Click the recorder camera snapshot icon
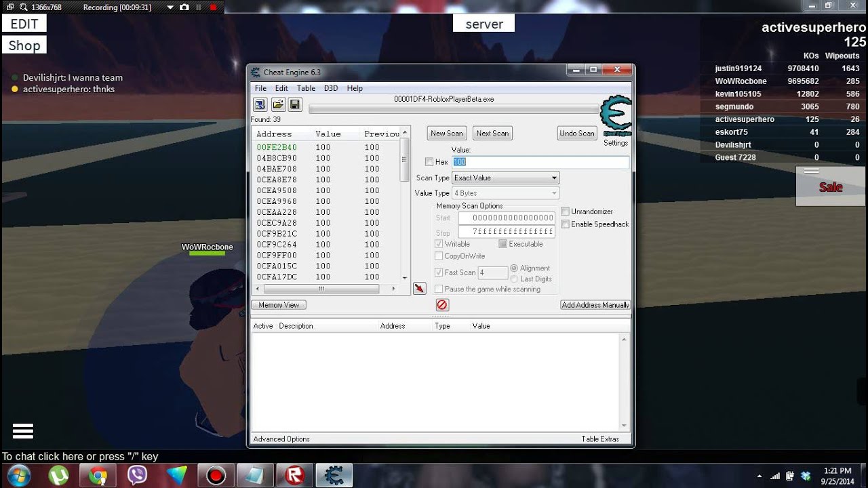Screen dimensions: 868x488 point(184,7)
